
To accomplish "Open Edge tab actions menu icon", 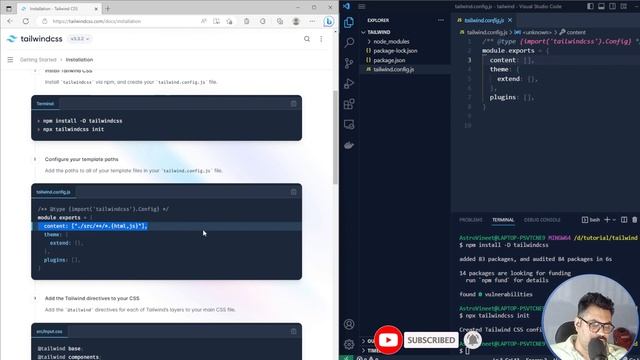I will (9, 8).
